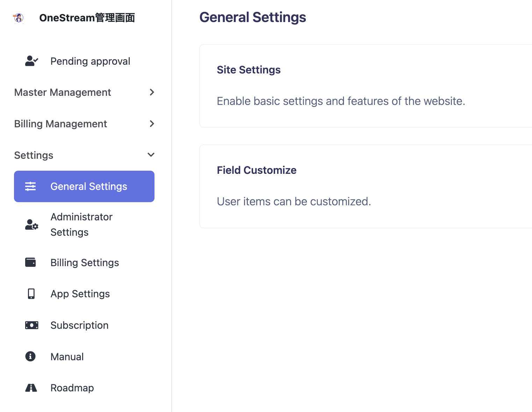Click the General Settings sliders icon
The image size is (532, 412).
pyautogui.click(x=30, y=186)
